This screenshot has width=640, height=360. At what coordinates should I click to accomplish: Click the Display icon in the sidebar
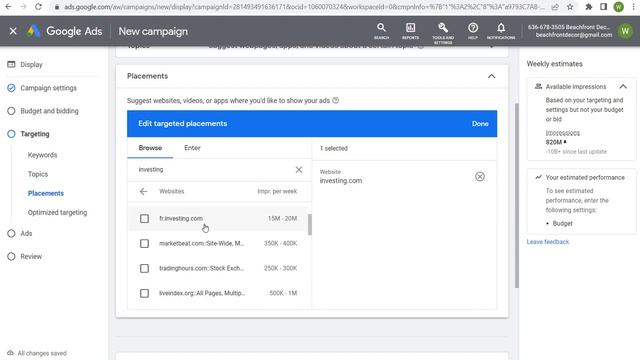pyautogui.click(x=11, y=64)
